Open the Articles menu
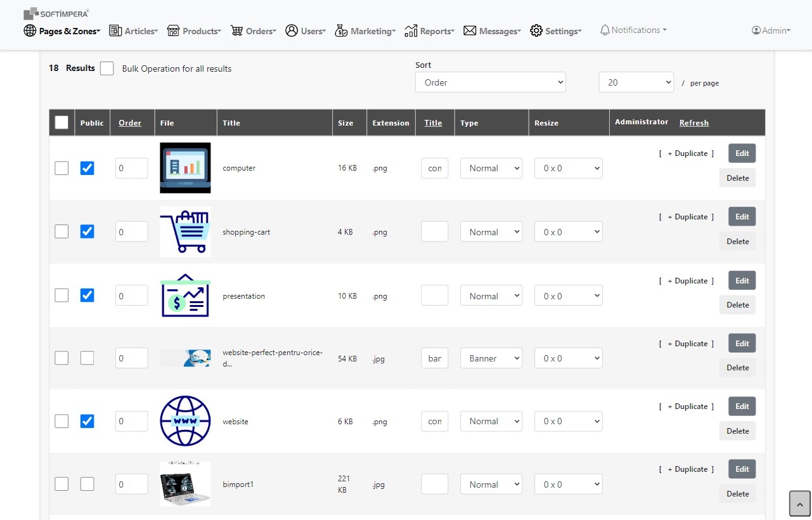812x520 pixels. coord(134,30)
